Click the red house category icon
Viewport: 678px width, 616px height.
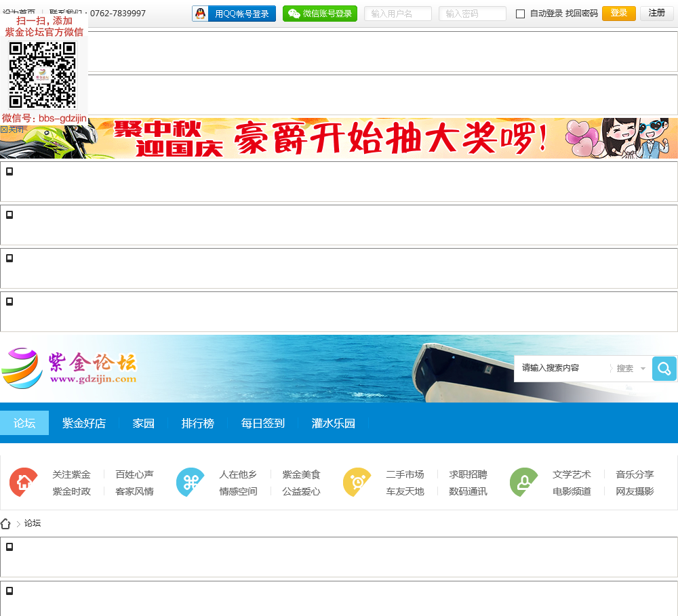[23, 482]
